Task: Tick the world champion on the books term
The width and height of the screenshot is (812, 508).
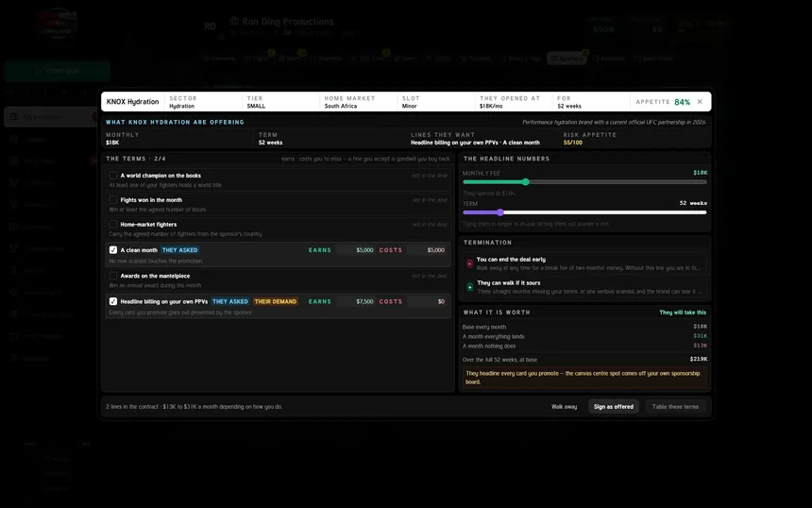Action: 113,176
